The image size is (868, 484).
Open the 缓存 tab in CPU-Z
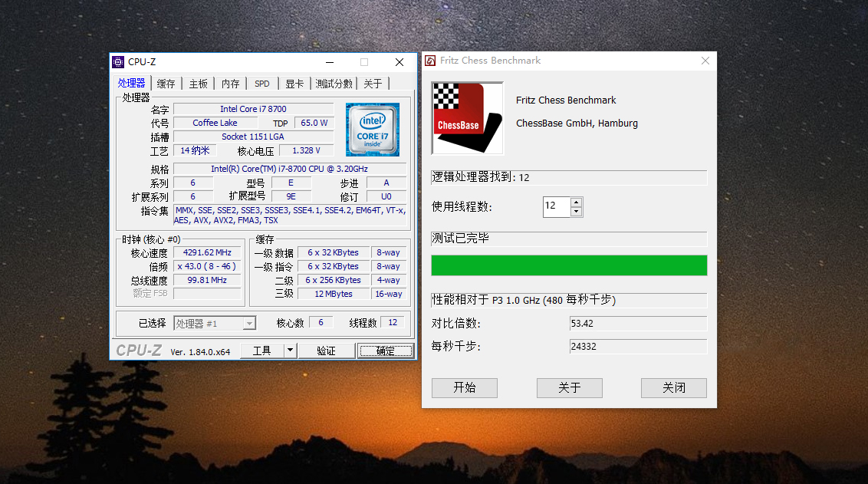pyautogui.click(x=166, y=84)
